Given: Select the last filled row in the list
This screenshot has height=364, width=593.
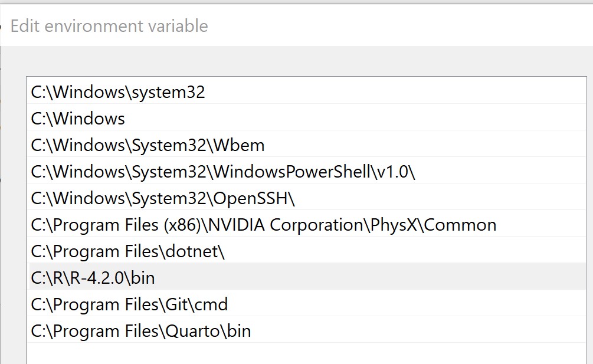Looking at the screenshot, I should [x=141, y=331].
